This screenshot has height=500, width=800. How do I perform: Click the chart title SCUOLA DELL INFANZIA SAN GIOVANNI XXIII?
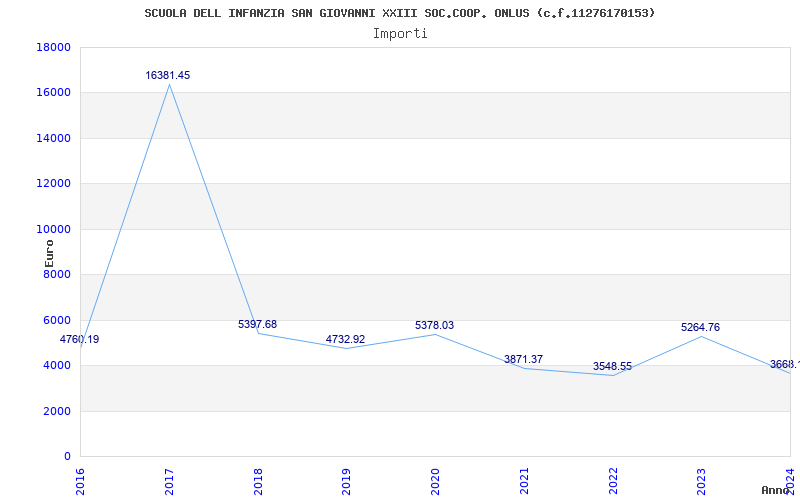tap(399, 13)
